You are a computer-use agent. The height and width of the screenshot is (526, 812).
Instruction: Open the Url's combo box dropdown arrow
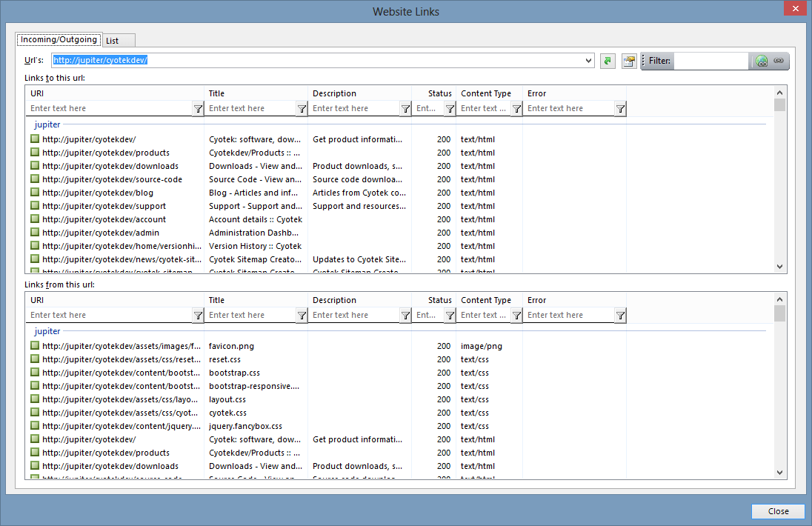[589, 61]
